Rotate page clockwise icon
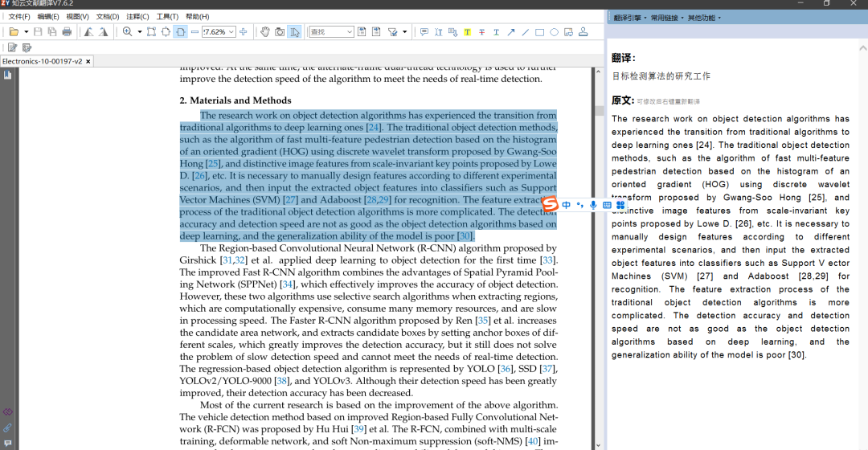 tap(103, 32)
